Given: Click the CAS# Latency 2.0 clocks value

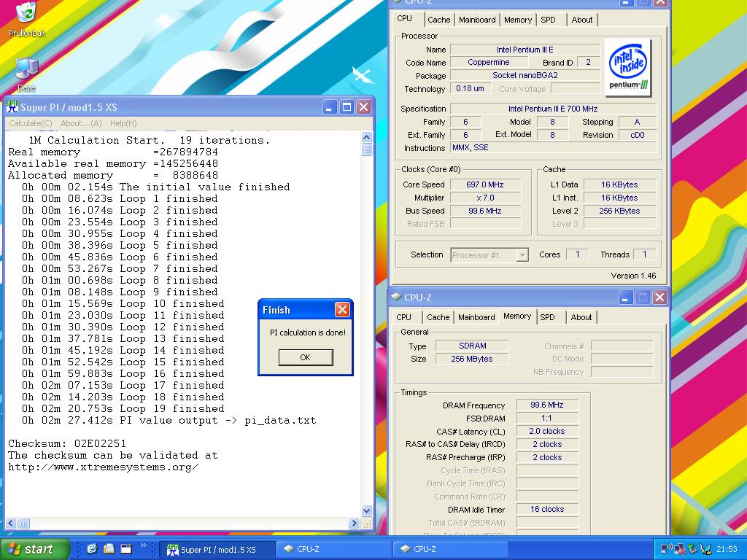Looking at the screenshot, I should coord(547,432).
